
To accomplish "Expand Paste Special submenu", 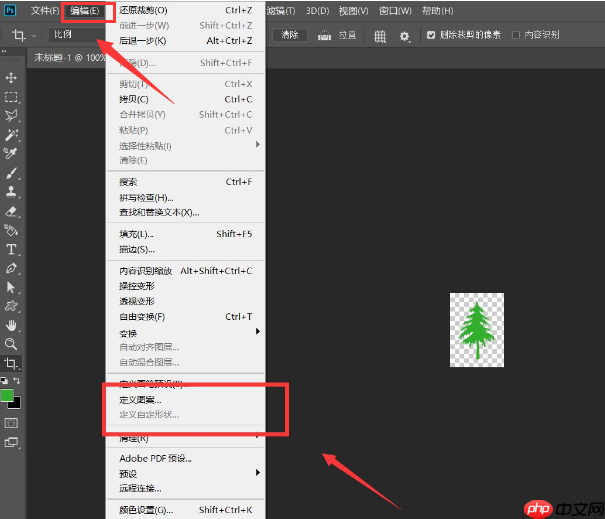I will coord(258,144).
